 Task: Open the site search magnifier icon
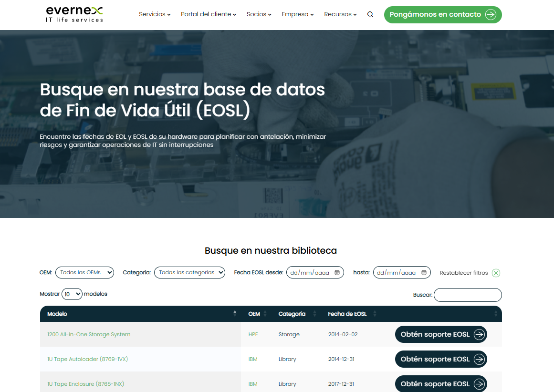pos(370,14)
